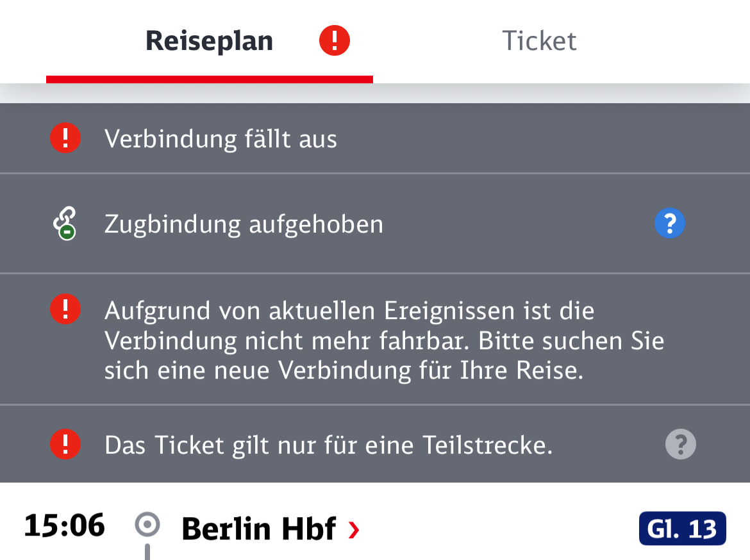Image resolution: width=750 pixels, height=560 pixels.
Task: Tap the message about finding a new Verbindung
Action: pyautogui.click(x=383, y=341)
